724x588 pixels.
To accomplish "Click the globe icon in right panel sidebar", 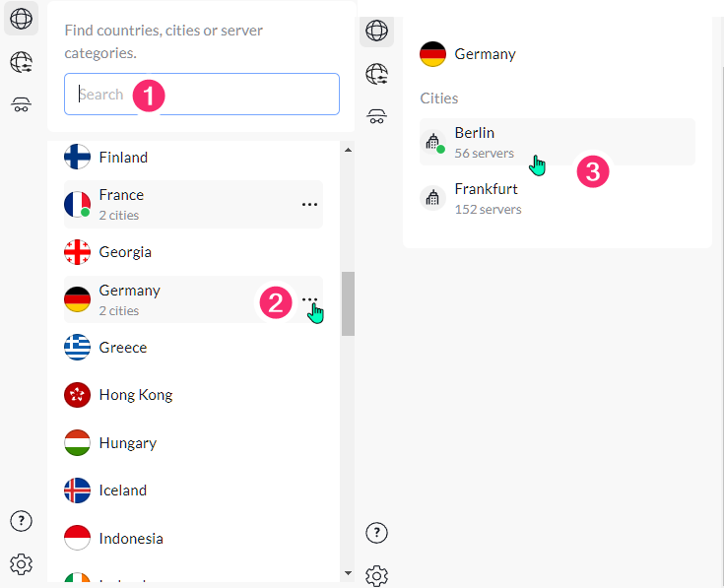I will tap(376, 31).
